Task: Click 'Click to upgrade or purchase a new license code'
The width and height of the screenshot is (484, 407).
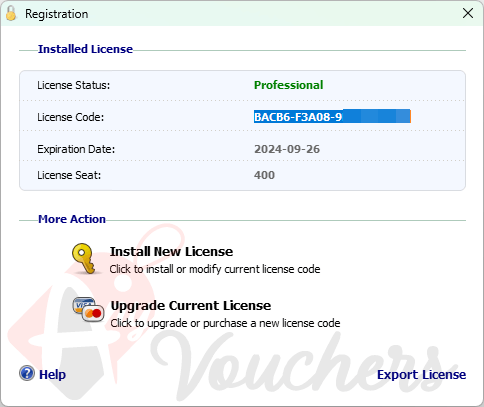Action: click(x=225, y=323)
